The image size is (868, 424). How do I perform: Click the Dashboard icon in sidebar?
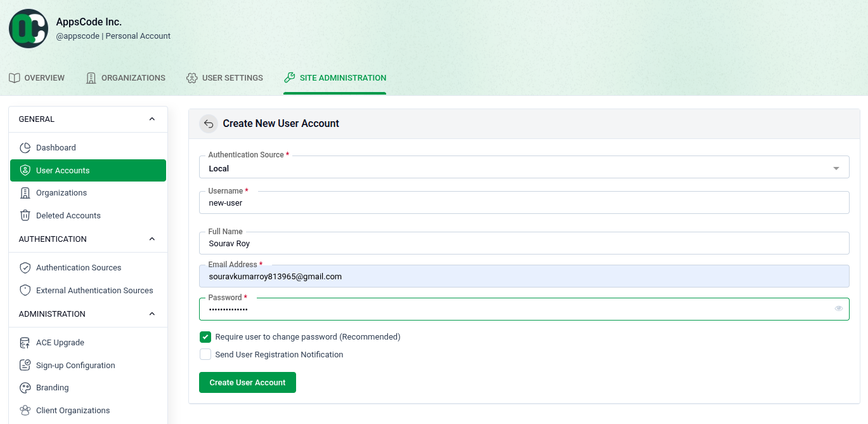tap(24, 147)
